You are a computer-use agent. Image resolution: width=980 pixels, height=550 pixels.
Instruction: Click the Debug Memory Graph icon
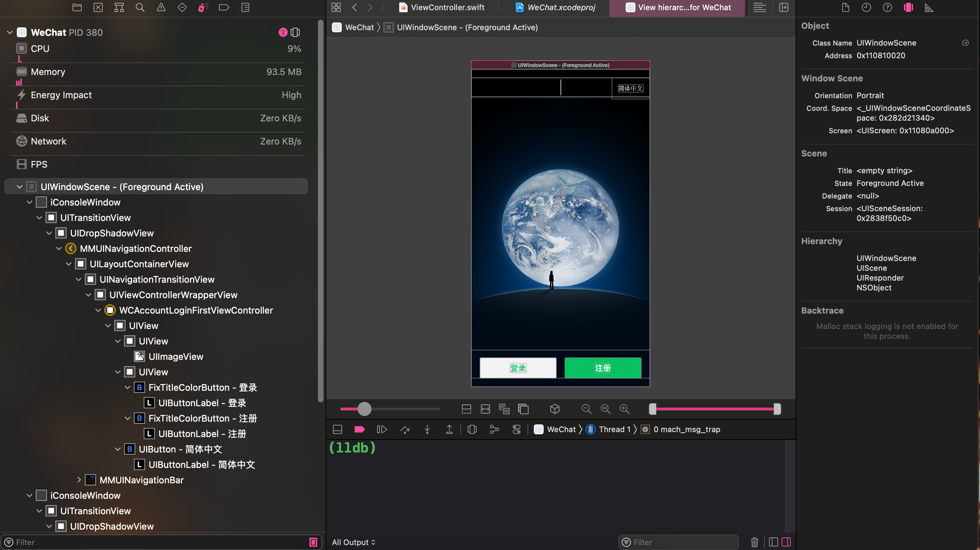click(494, 429)
